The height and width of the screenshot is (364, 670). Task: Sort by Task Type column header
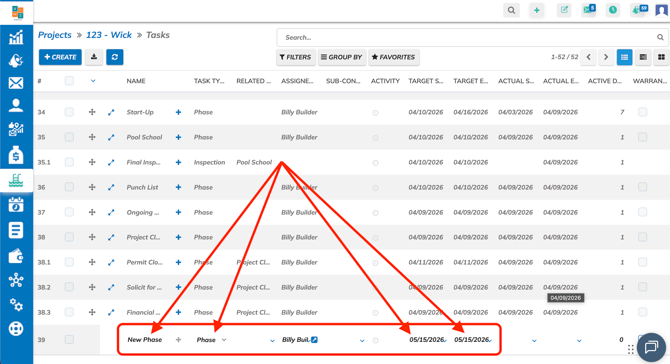click(209, 81)
